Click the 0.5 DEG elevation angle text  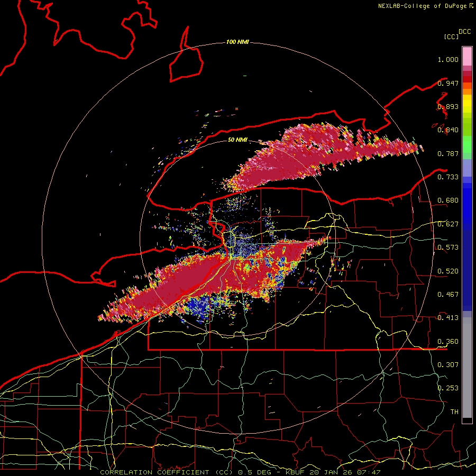[x=254, y=472]
